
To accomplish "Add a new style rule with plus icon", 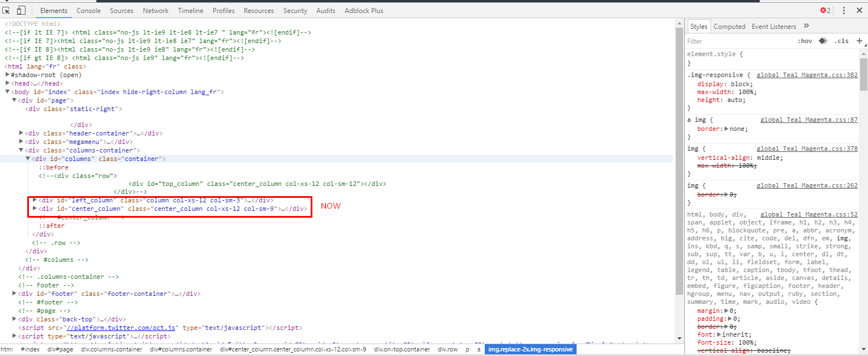I will coord(859,41).
